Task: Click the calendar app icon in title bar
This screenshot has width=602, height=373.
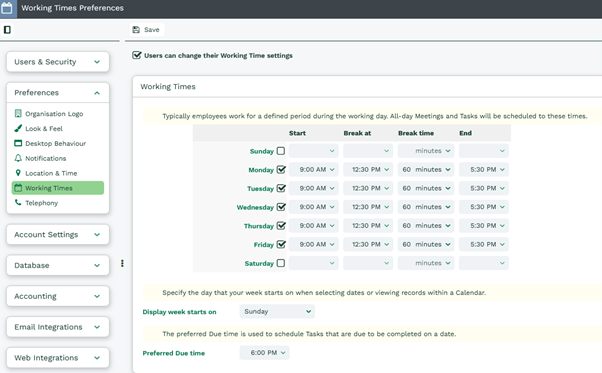Action: point(7,8)
